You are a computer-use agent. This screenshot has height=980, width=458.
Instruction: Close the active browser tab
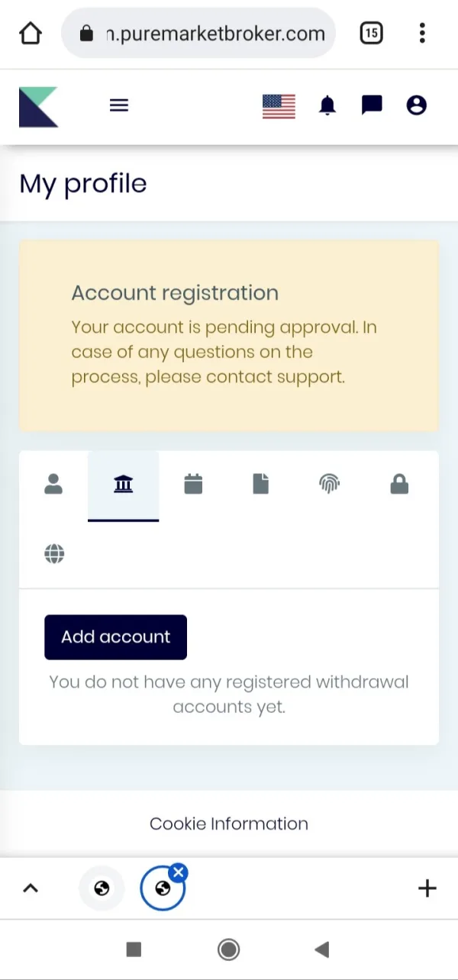(x=178, y=872)
